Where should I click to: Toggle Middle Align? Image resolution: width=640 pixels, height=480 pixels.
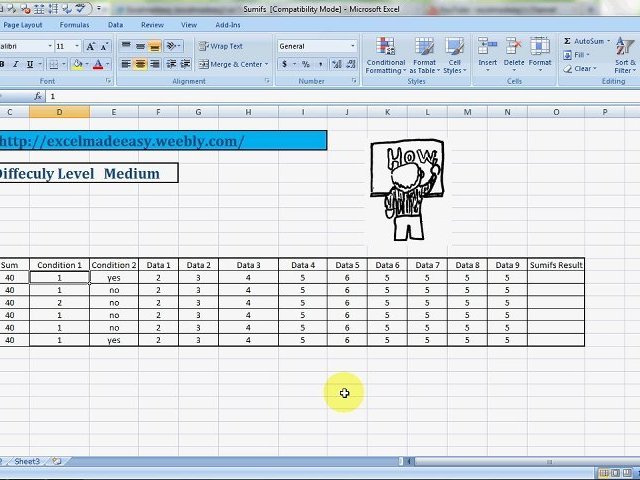pyautogui.click(x=140, y=46)
